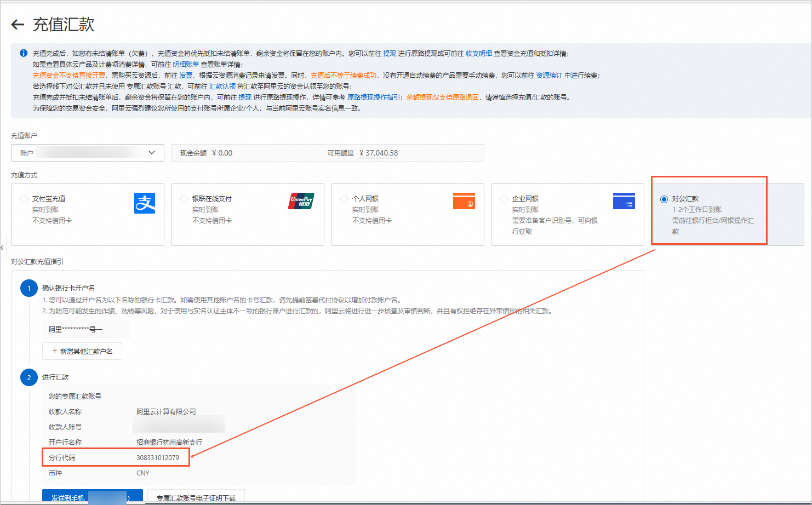Screen dimensions: 812x505
Task: Click the payee name 阿里云计算有限公司
Action: coord(166,411)
